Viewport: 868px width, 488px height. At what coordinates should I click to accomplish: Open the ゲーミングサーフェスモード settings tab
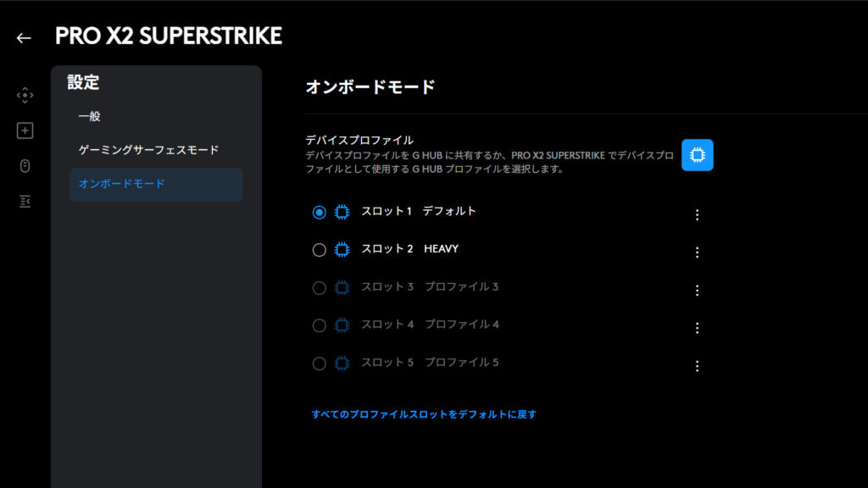(x=148, y=150)
